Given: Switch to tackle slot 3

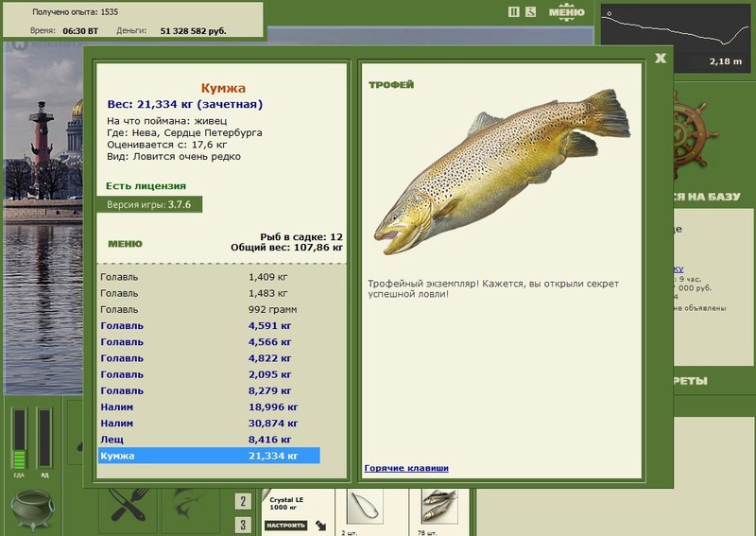Looking at the screenshot, I should pyautogui.click(x=243, y=525).
